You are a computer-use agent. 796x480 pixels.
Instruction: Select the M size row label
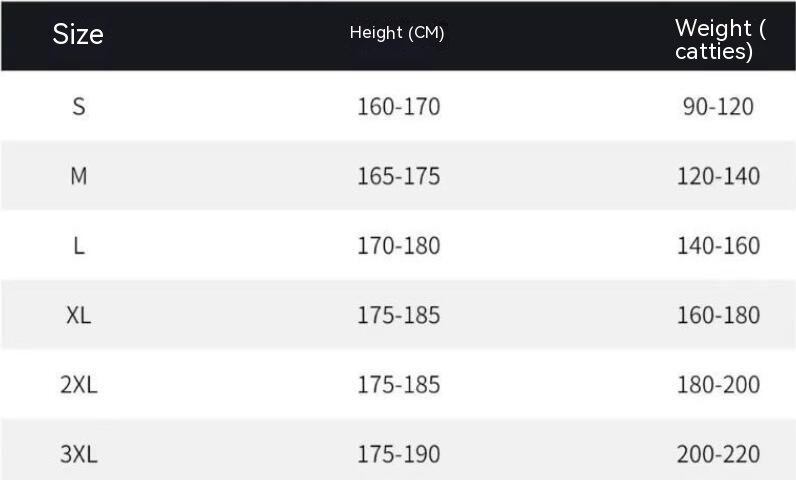click(78, 176)
